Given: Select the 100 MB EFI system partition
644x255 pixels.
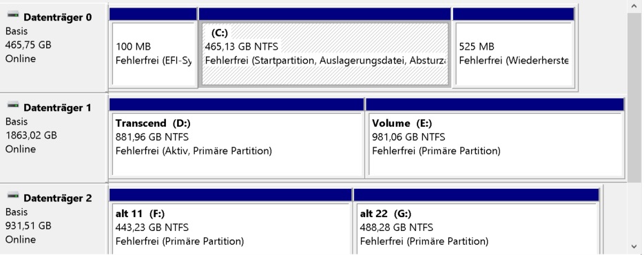Looking at the screenshot, I should click(x=154, y=54).
